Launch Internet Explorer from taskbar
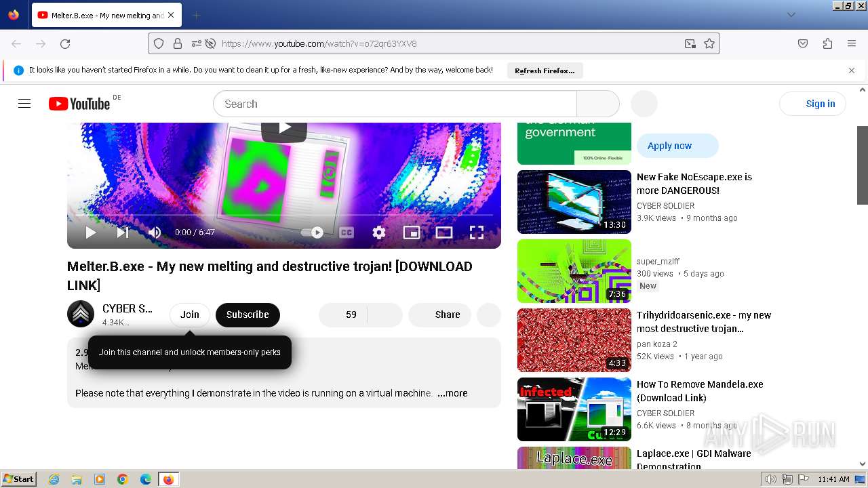The height and width of the screenshot is (488, 868). 54,479
